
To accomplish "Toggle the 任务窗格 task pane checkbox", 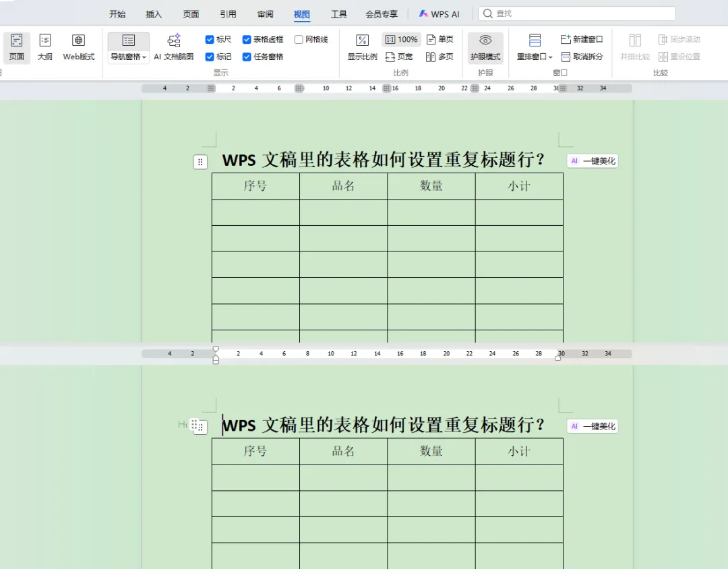I will click(x=247, y=57).
